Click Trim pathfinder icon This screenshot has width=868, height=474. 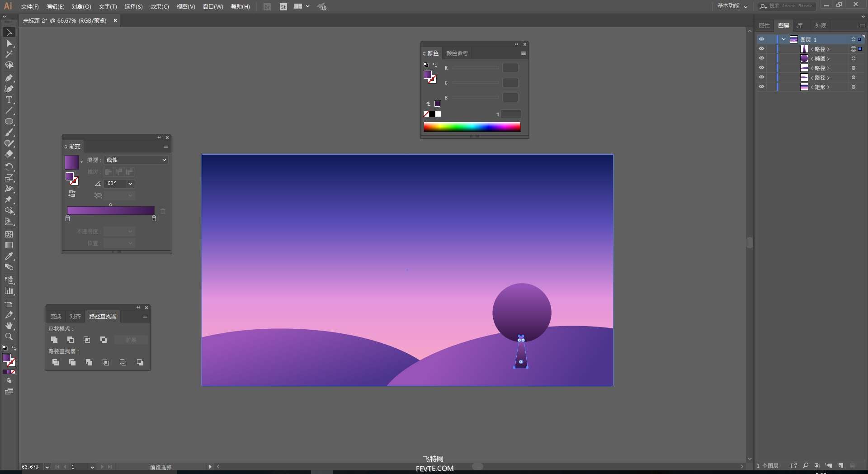[x=72, y=362]
